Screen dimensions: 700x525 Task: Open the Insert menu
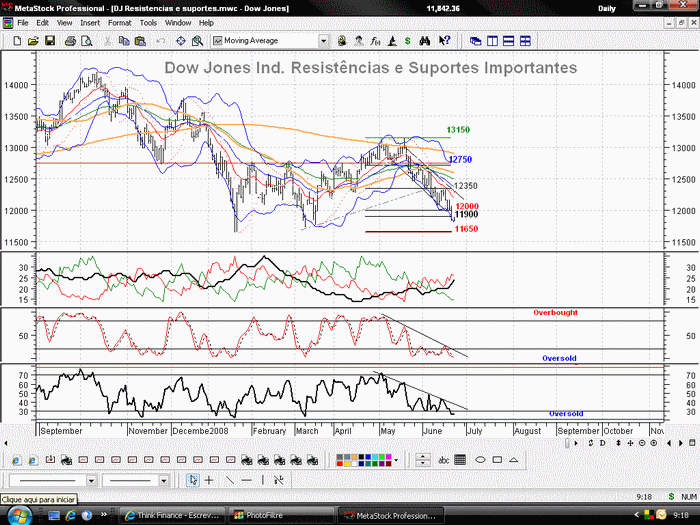pos(90,23)
